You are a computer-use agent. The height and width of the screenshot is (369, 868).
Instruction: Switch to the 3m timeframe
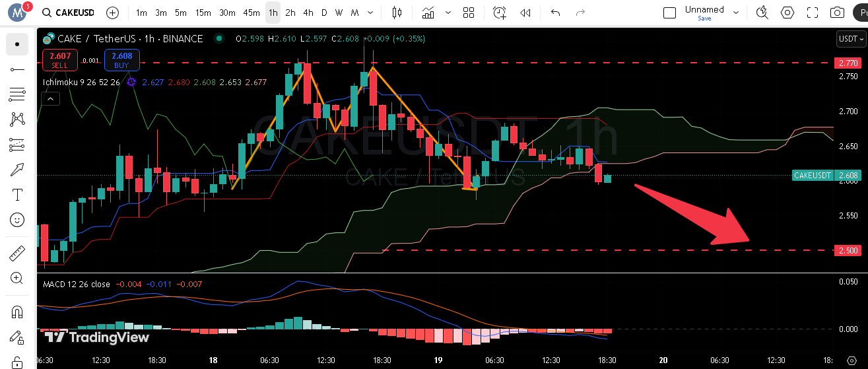(161, 13)
